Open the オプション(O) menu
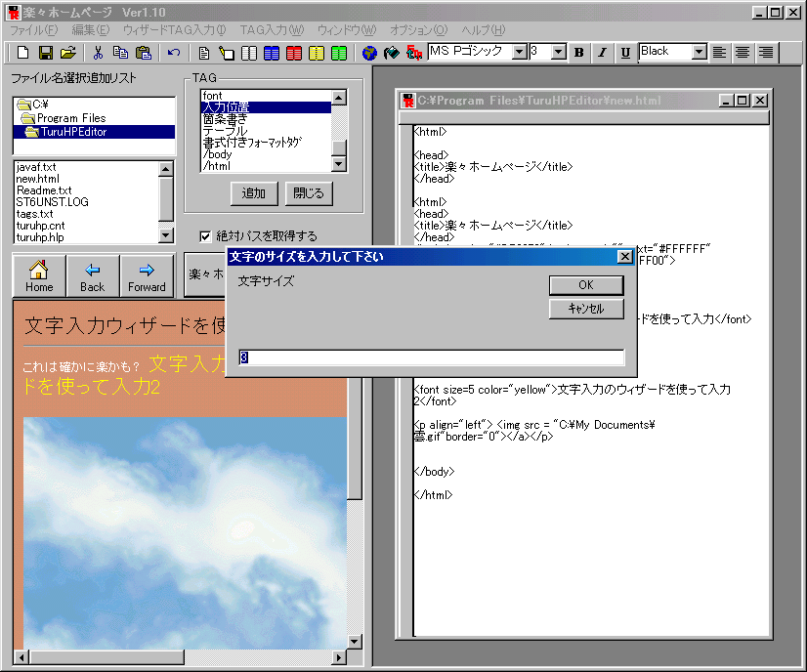807x672 pixels. click(418, 30)
